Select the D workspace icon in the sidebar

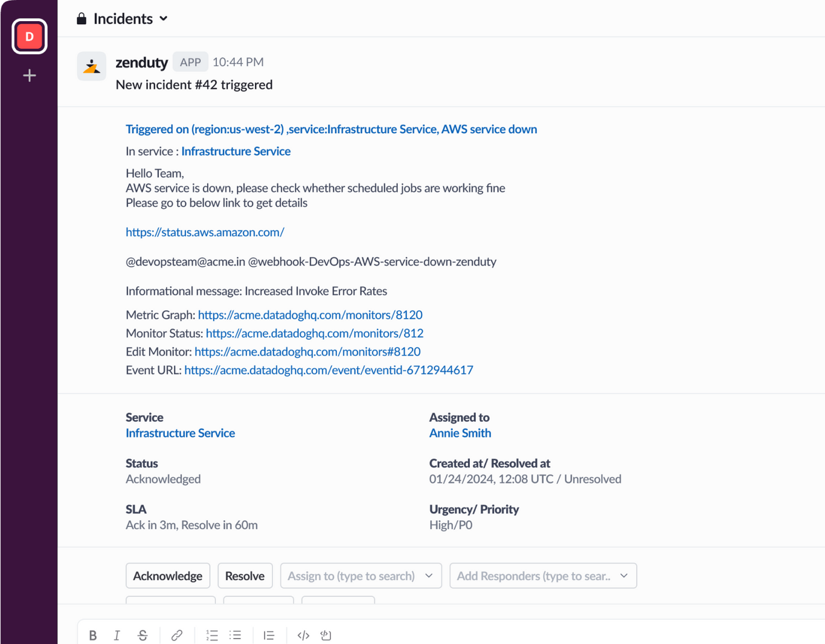[x=29, y=36]
